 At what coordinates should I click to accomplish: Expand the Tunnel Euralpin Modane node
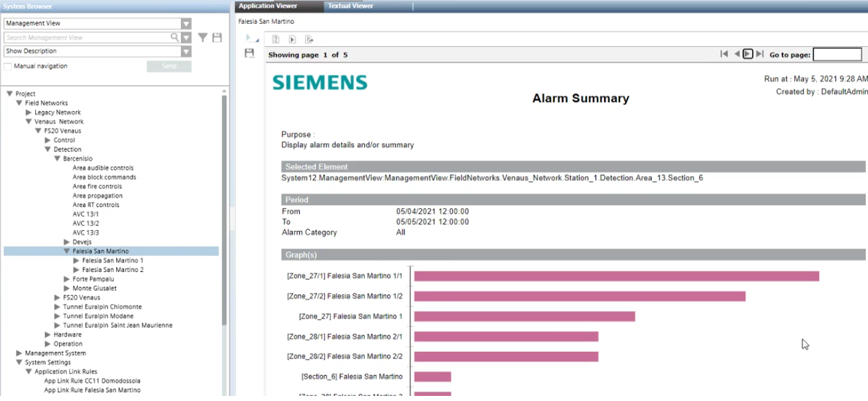pyautogui.click(x=57, y=317)
